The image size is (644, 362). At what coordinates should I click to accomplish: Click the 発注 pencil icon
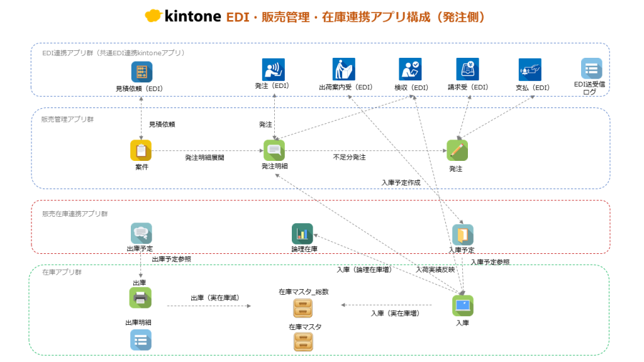pos(457,150)
